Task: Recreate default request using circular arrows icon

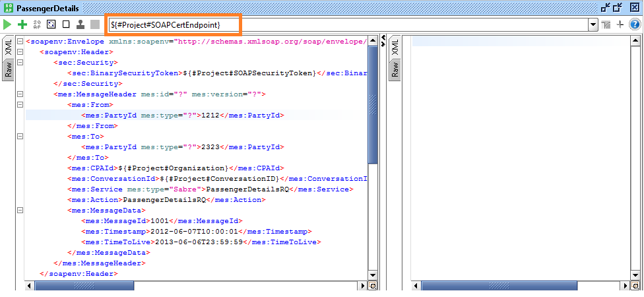Action: pyautogui.click(x=51, y=24)
